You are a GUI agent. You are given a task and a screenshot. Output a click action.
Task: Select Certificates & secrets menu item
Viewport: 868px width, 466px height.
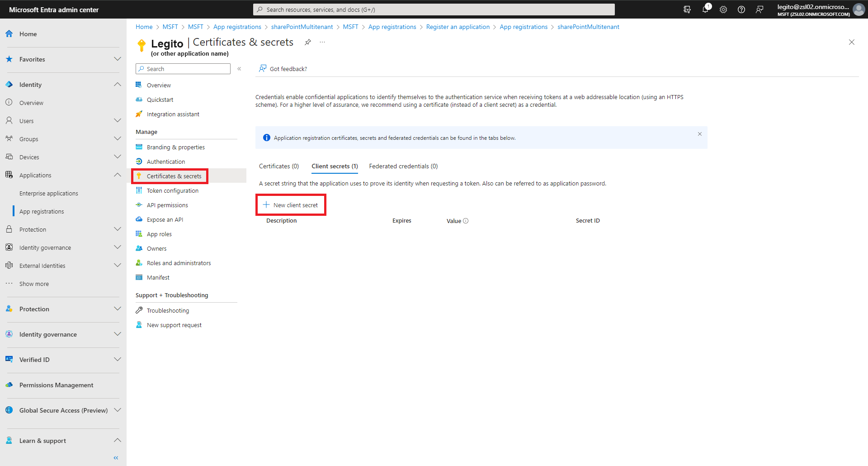pos(174,176)
